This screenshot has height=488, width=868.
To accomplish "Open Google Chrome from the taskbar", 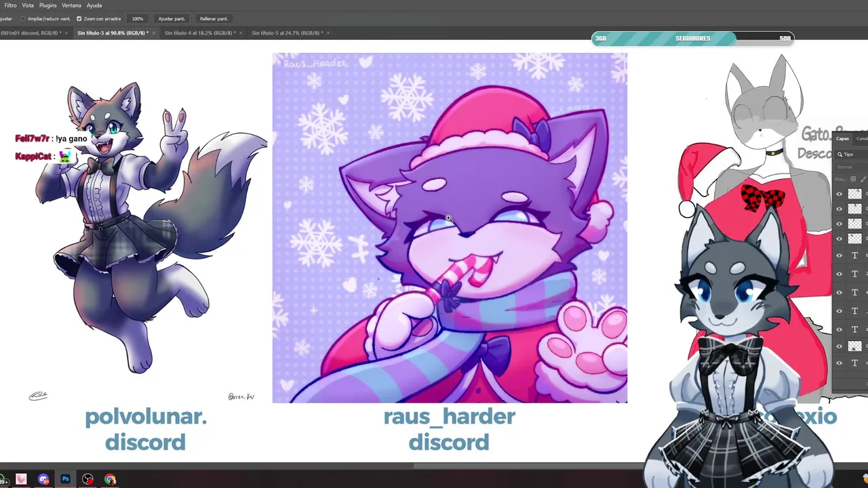I will pos(110,479).
